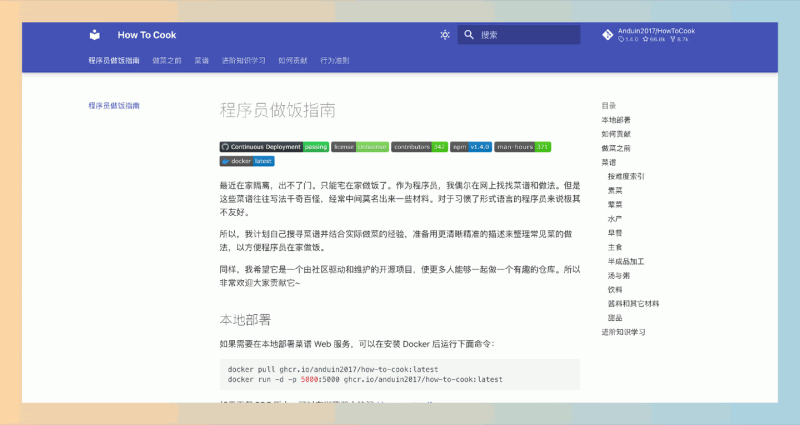The width and height of the screenshot is (800, 425).
Task: Click 程序员做饭指南 in the left sidebar
Action: tap(114, 106)
